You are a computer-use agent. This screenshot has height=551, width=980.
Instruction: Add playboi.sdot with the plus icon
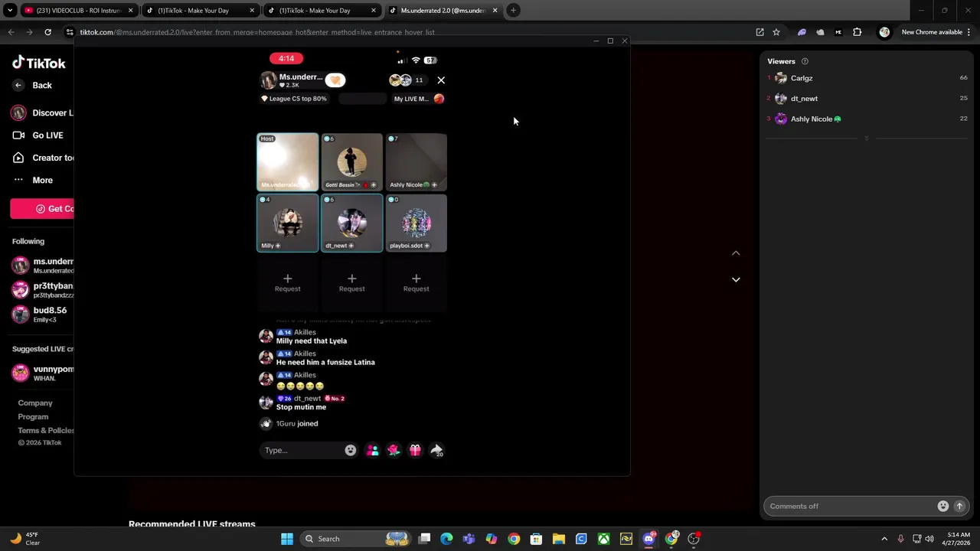pyautogui.click(x=427, y=246)
